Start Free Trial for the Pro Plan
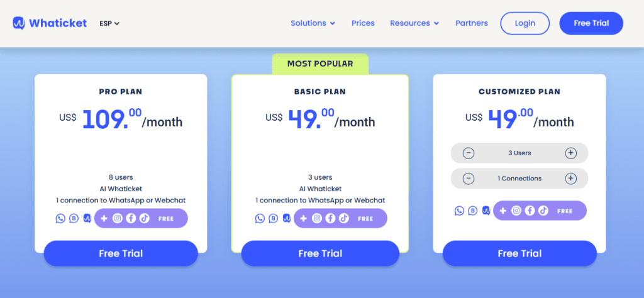This screenshot has width=644, height=298. [x=121, y=254]
